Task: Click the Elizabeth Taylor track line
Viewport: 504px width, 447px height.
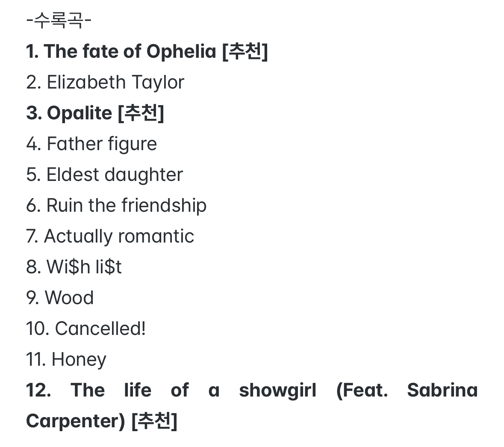Action: point(105,82)
